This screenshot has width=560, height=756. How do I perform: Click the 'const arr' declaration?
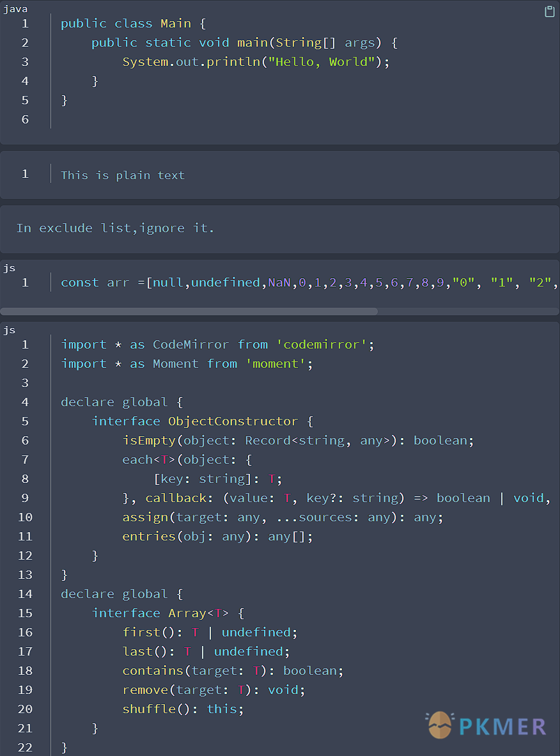coord(95,283)
